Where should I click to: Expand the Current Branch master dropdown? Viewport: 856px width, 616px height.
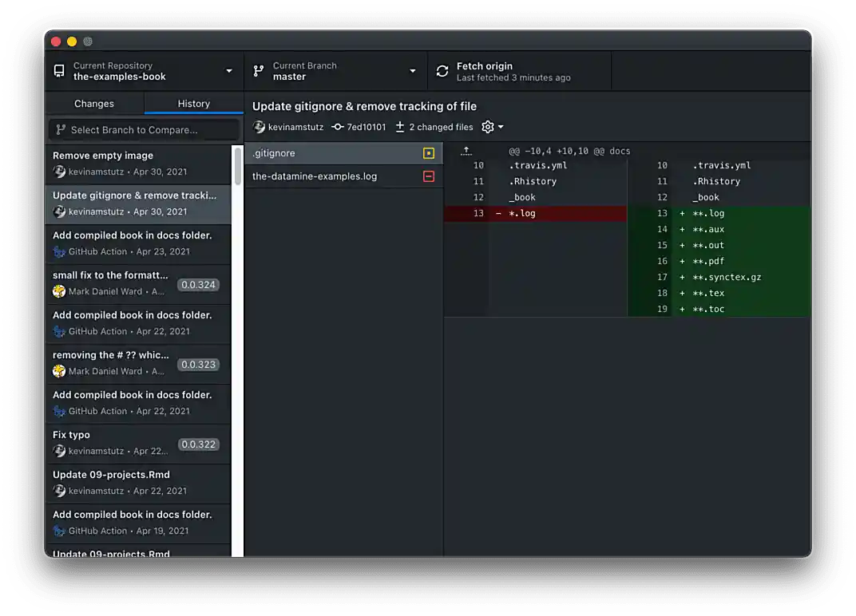coord(335,71)
